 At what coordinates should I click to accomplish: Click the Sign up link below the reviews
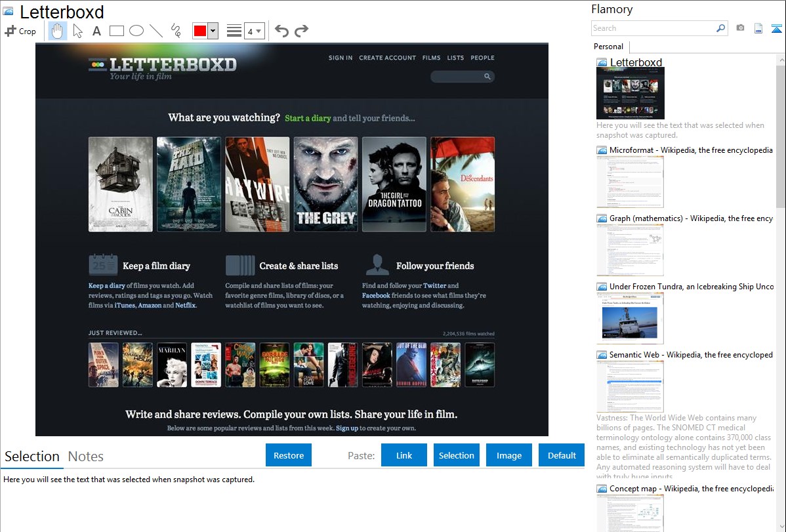[x=347, y=428]
